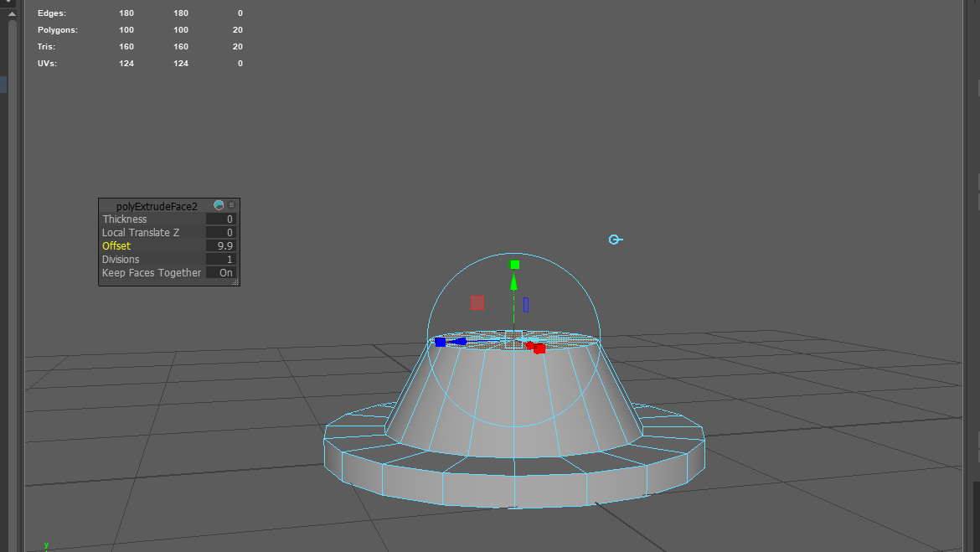Screen dimensions: 980x552
Task: Click the selected top face of the mesh
Action: click(494, 338)
